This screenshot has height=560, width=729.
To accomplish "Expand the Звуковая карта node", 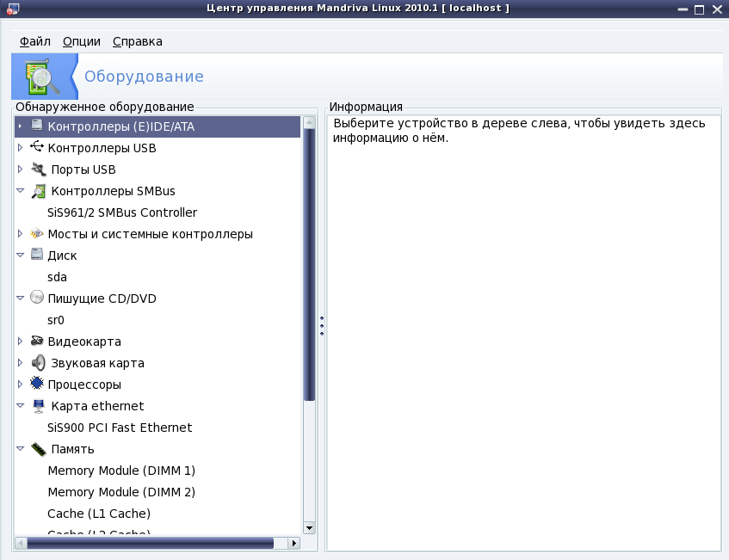I will 20,362.
